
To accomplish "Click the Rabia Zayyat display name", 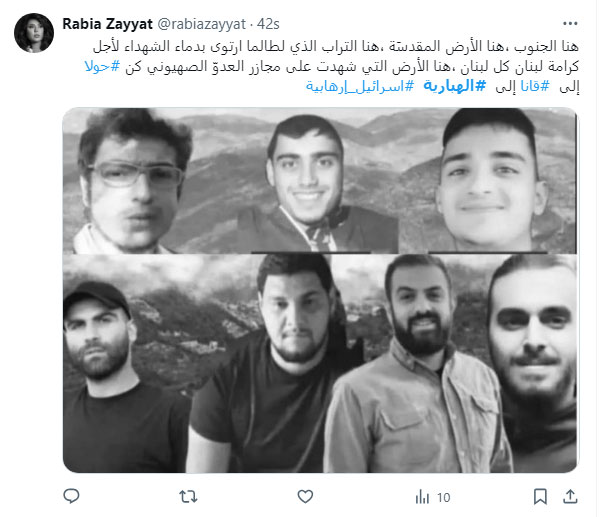I will coord(108,24).
